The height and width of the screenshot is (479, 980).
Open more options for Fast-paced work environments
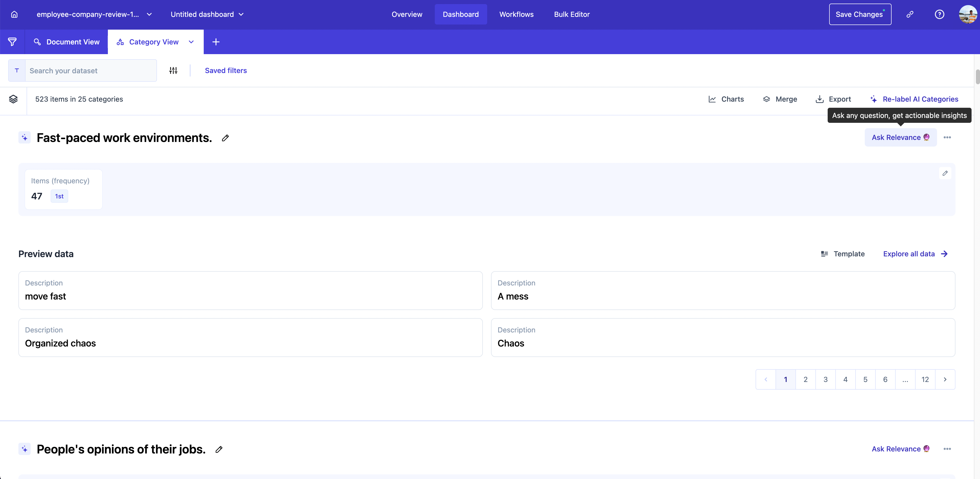point(947,138)
